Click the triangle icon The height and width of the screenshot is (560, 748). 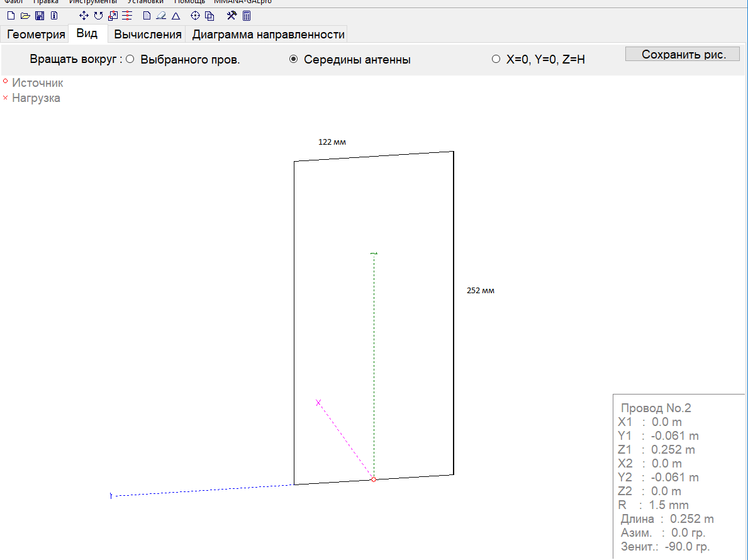tap(176, 16)
